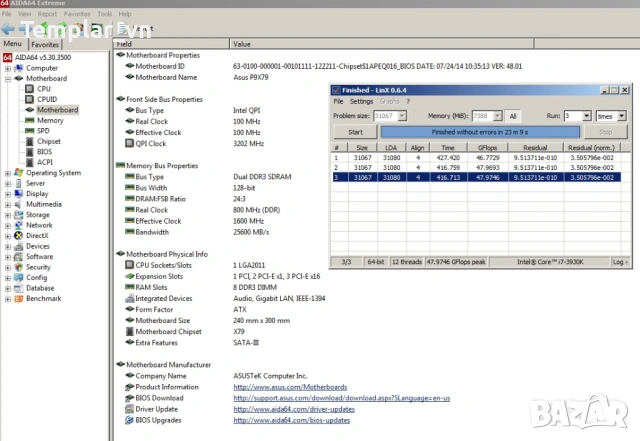The image size is (640, 441).
Task: Click the LinX progress bar status
Action: [x=480, y=132]
